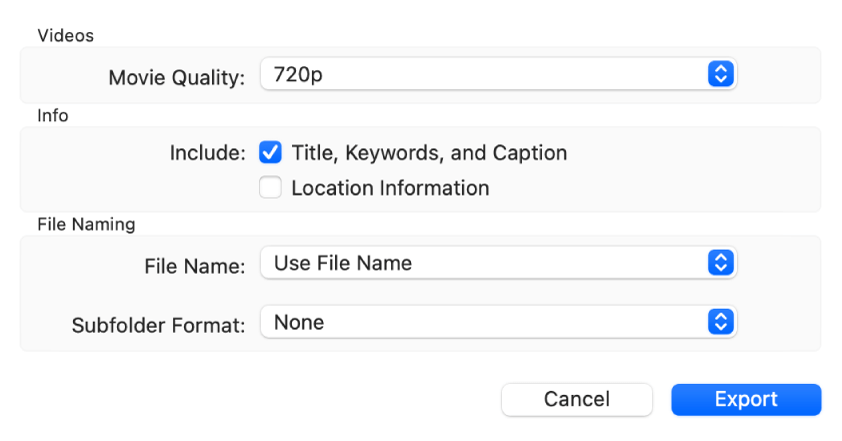
Task: Uncheck the Title, Keywords, and Caption checkbox
Action: [x=270, y=153]
